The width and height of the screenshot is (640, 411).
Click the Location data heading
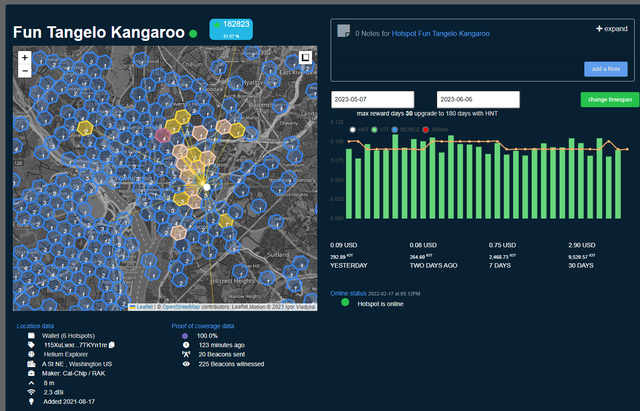(x=35, y=326)
